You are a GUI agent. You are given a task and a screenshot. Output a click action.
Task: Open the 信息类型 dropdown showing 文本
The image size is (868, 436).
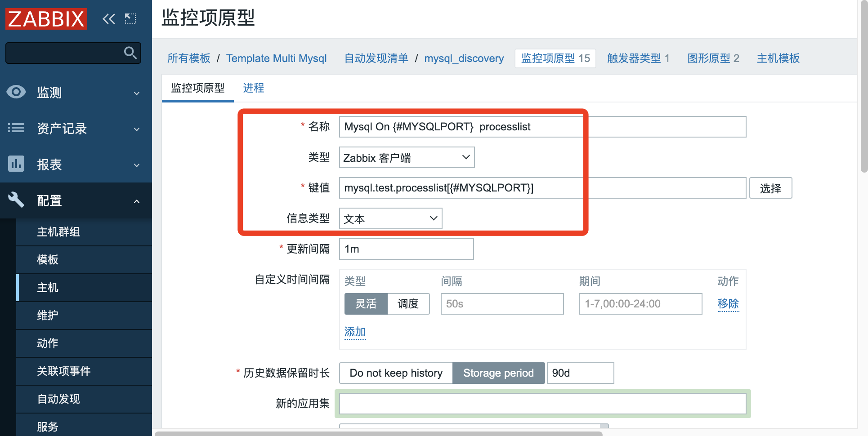pos(390,218)
